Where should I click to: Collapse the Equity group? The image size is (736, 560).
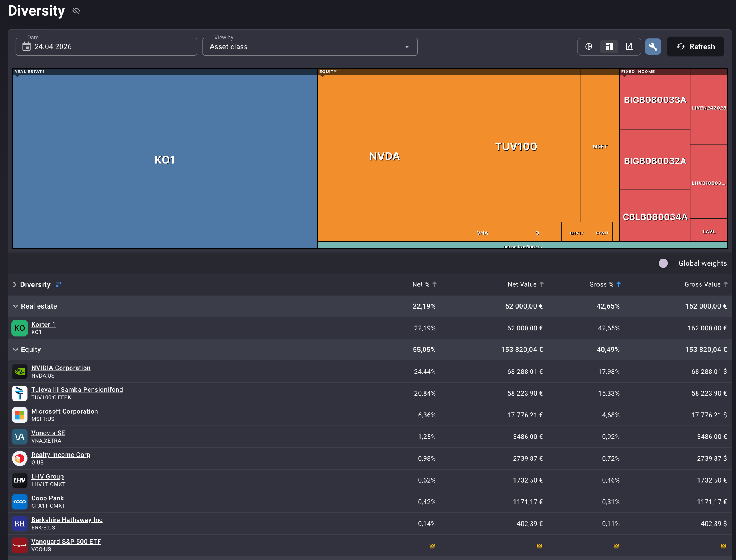(16, 350)
